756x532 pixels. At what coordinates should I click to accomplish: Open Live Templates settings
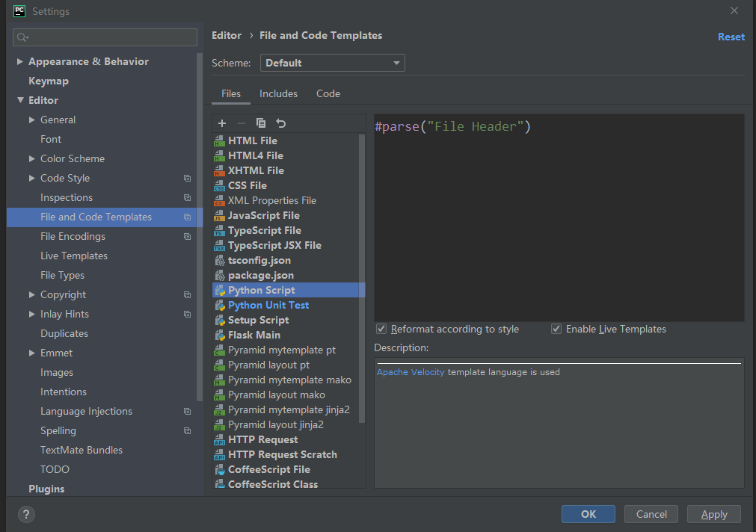(74, 256)
